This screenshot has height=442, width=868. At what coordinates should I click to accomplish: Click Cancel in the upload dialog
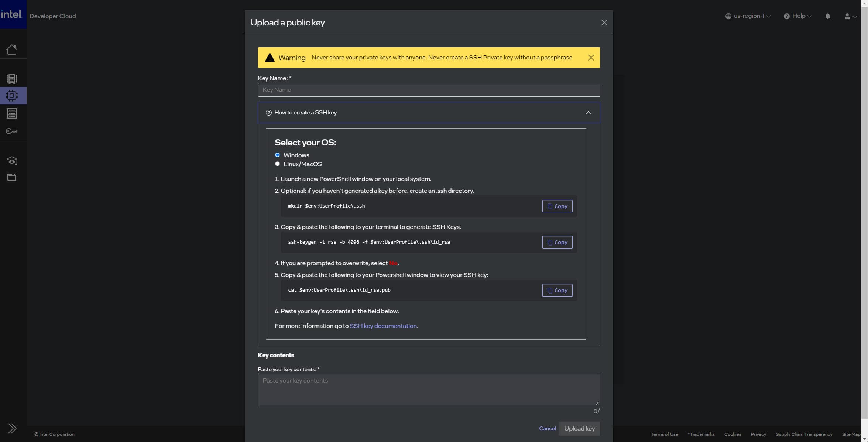547,428
